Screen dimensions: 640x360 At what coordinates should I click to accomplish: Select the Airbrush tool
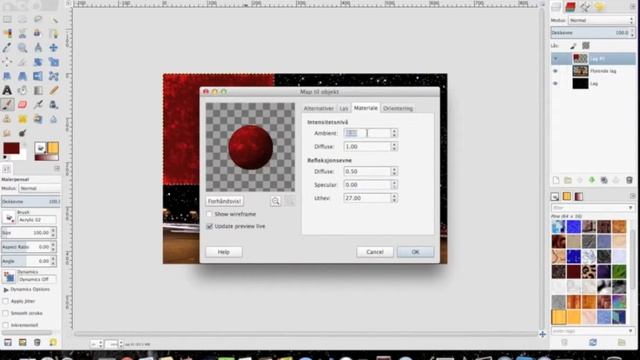pyautogui.click(x=38, y=104)
